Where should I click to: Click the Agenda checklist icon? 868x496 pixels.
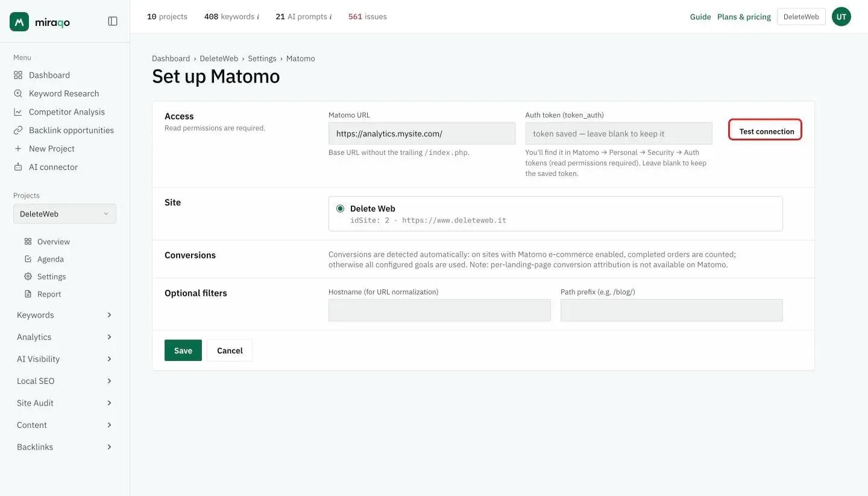click(28, 259)
